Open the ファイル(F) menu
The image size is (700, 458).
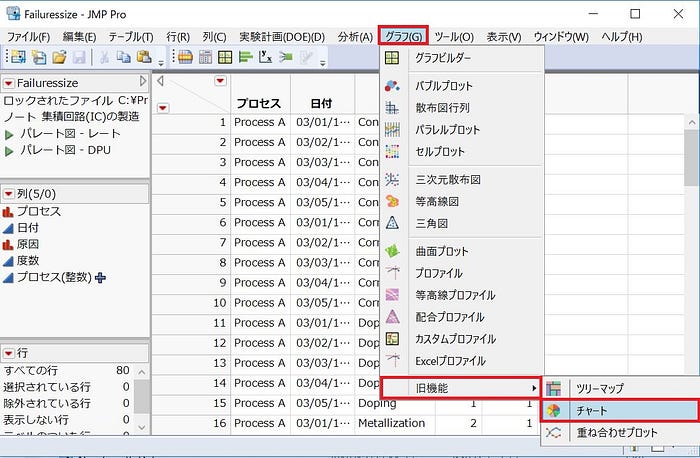[x=29, y=37]
